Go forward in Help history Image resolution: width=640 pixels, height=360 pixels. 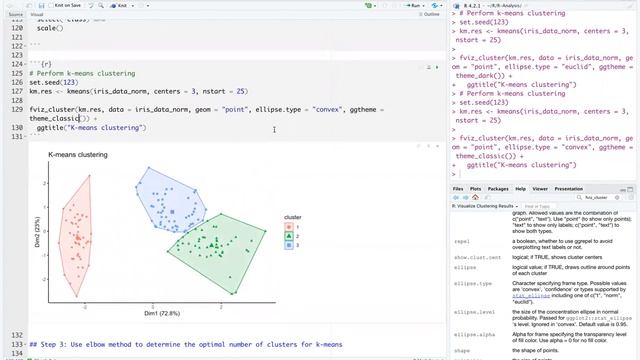pos(465,198)
